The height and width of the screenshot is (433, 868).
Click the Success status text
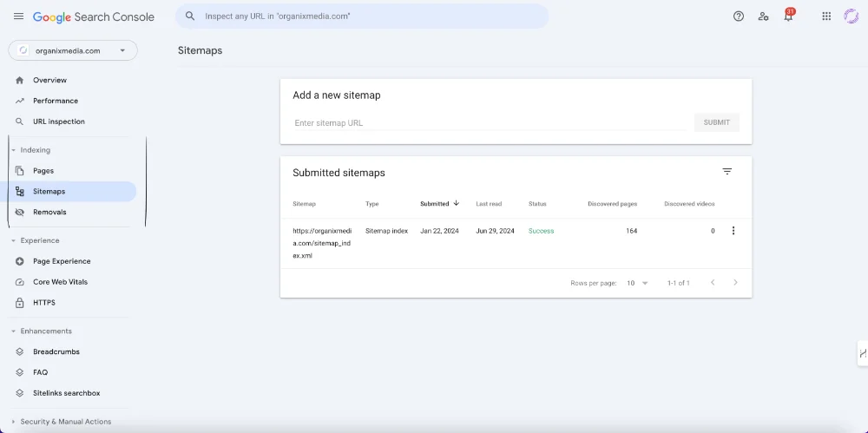click(x=541, y=231)
